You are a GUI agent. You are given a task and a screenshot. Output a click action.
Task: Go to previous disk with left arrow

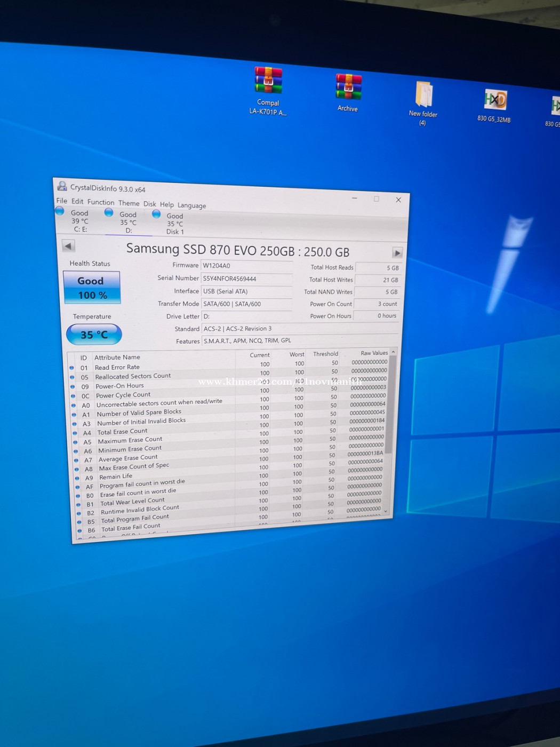[x=68, y=246]
